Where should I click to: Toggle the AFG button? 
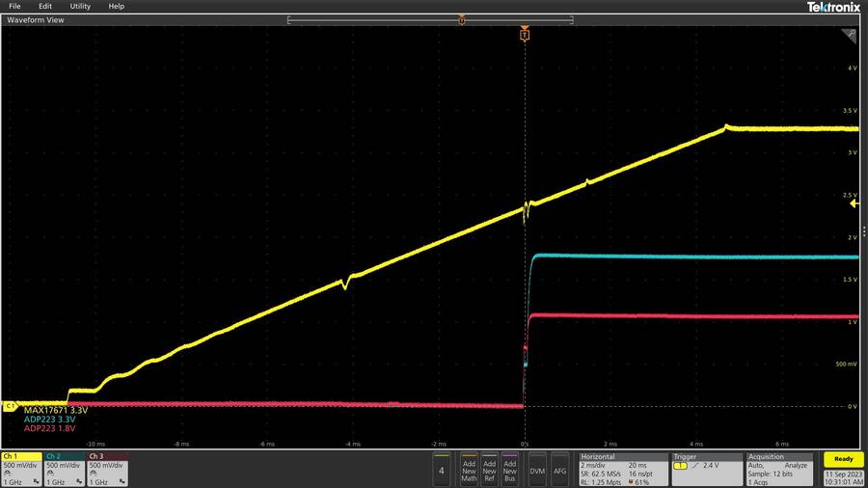559,470
